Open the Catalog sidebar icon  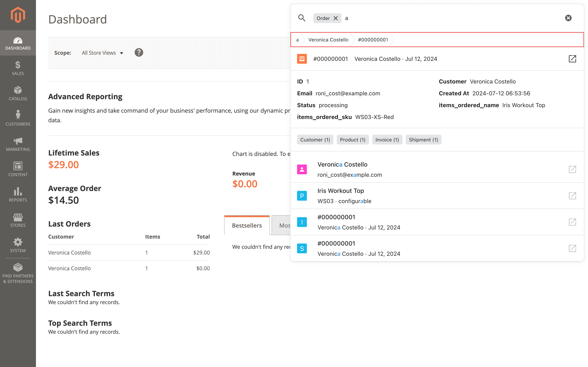[18, 93]
